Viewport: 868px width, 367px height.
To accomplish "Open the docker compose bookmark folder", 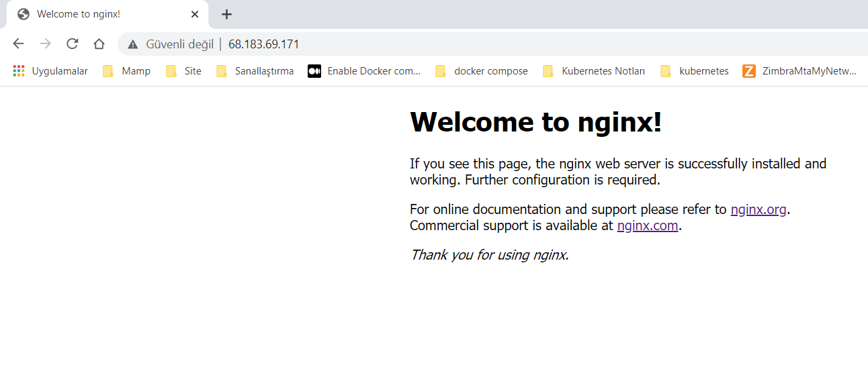I will pyautogui.click(x=482, y=71).
